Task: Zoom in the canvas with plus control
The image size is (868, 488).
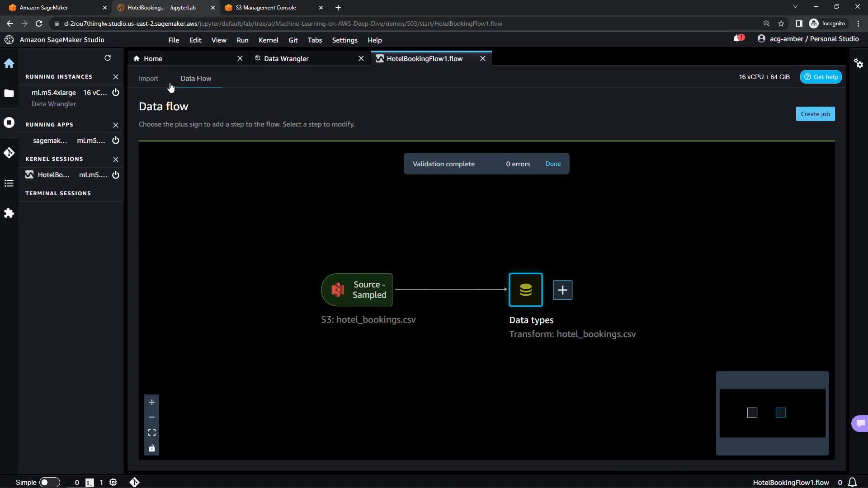Action: pyautogui.click(x=152, y=402)
